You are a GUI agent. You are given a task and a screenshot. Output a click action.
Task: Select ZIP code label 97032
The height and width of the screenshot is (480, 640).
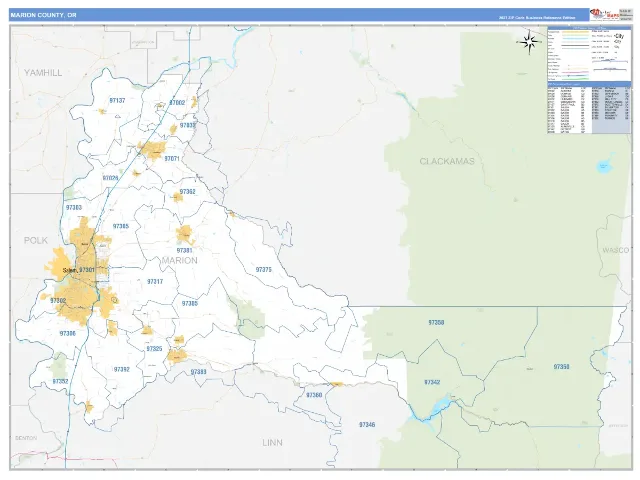[x=188, y=125]
